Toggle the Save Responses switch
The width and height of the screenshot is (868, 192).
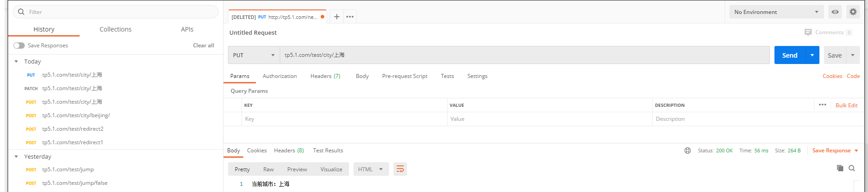pyautogui.click(x=19, y=46)
